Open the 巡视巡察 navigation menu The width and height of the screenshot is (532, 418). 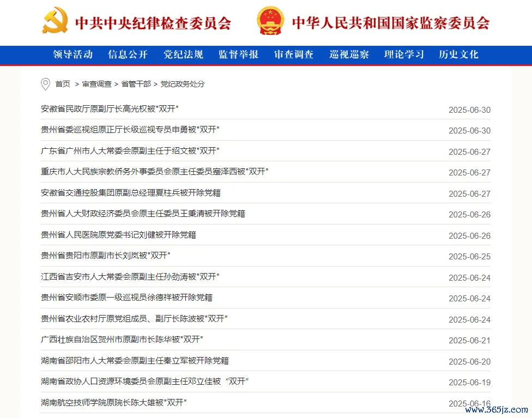click(x=349, y=54)
